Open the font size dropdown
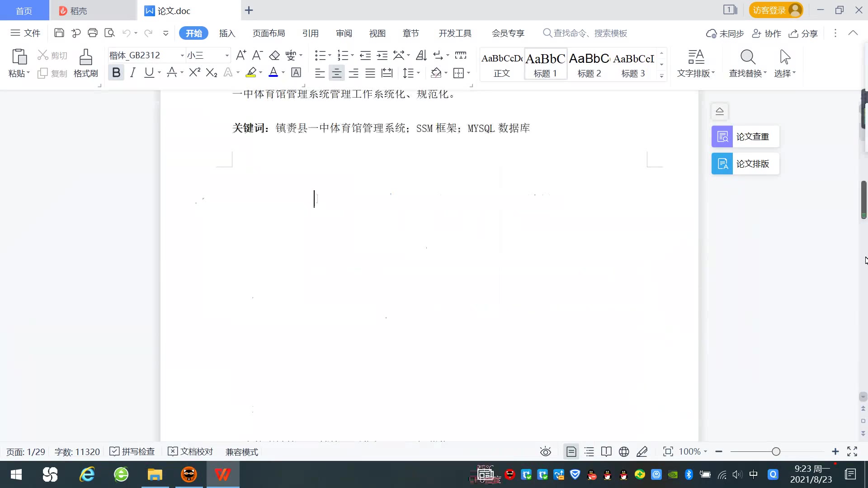 (x=227, y=56)
